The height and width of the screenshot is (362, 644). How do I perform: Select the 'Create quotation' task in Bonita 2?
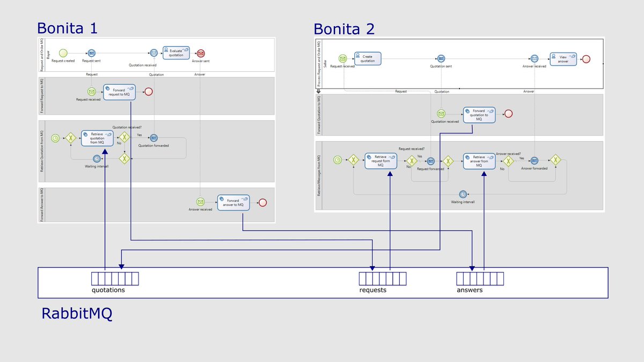368,58
